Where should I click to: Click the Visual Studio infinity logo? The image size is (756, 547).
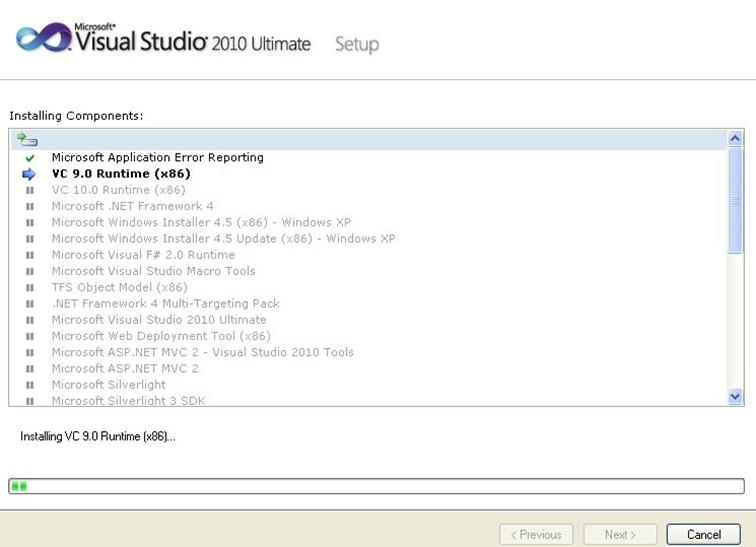(x=44, y=37)
